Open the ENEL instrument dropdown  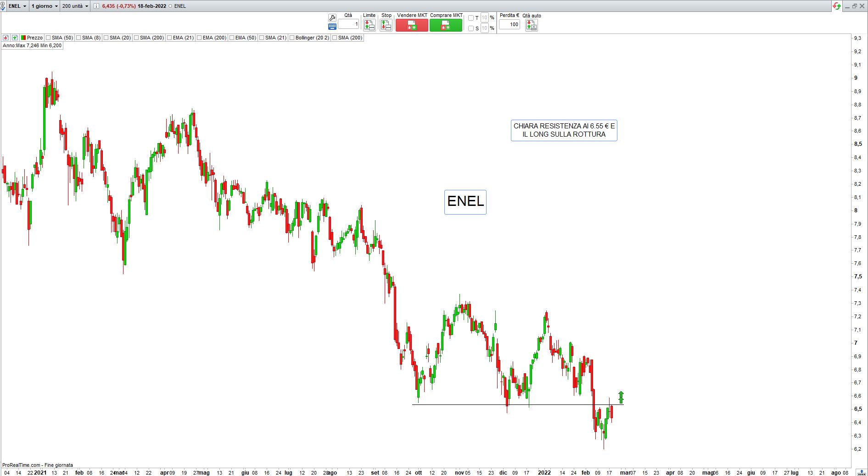(x=17, y=6)
